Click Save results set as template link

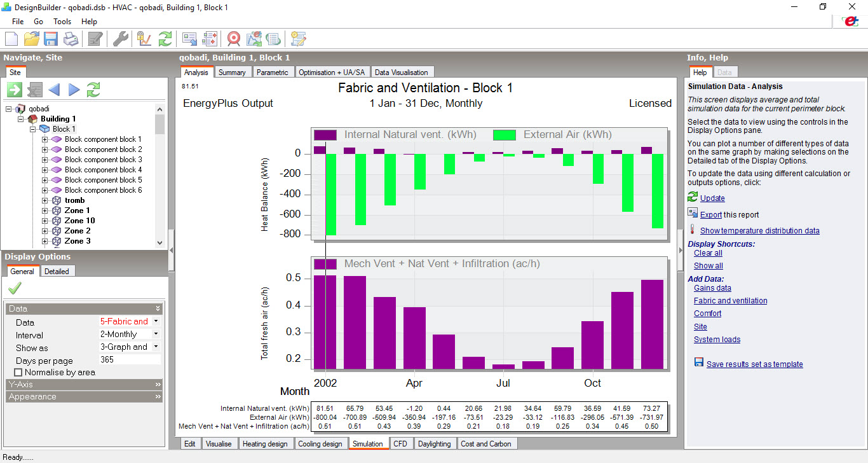click(755, 364)
